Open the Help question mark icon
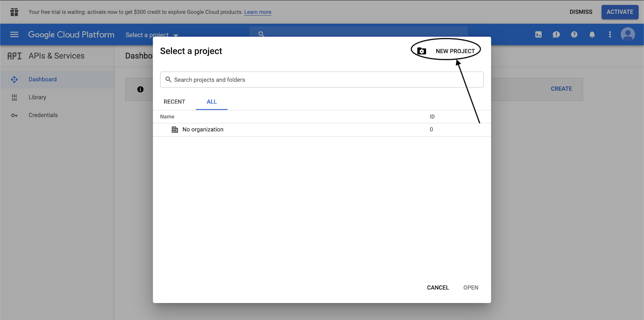The image size is (644, 320). (x=574, y=35)
